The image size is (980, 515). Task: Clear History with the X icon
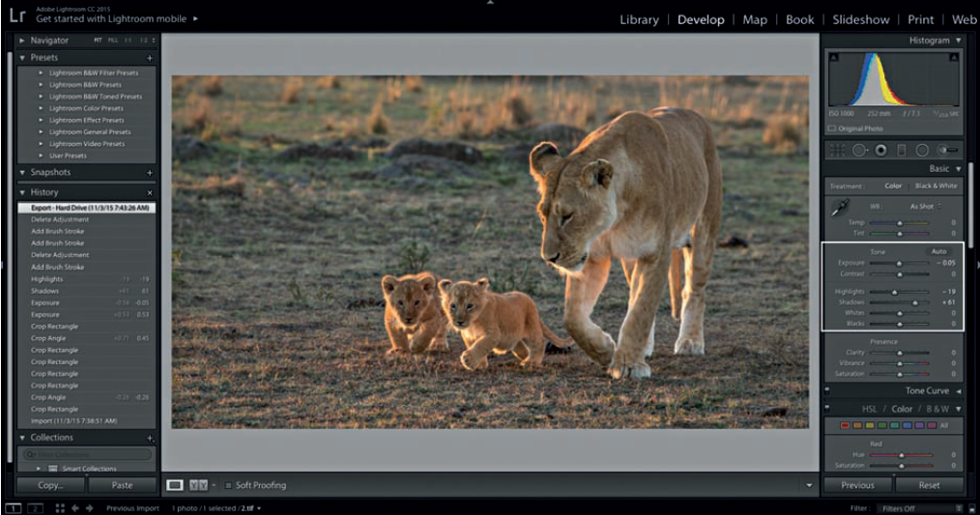click(150, 192)
